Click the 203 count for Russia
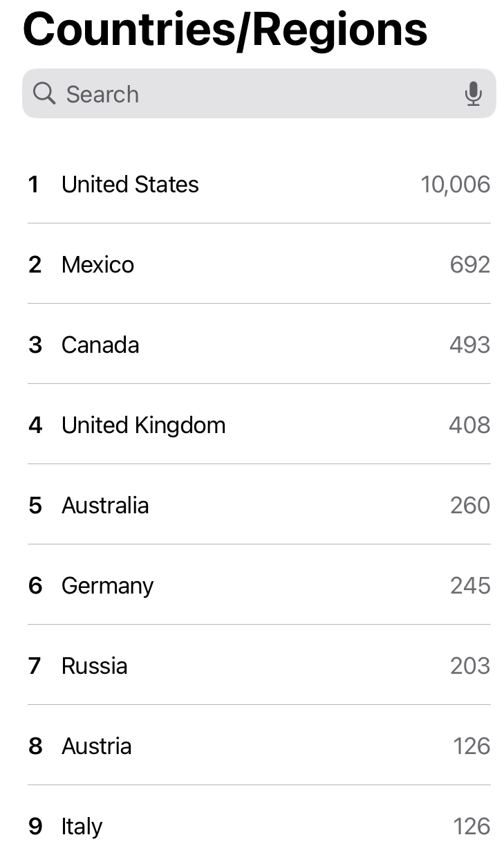This screenshot has width=504, height=844. (469, 666)
